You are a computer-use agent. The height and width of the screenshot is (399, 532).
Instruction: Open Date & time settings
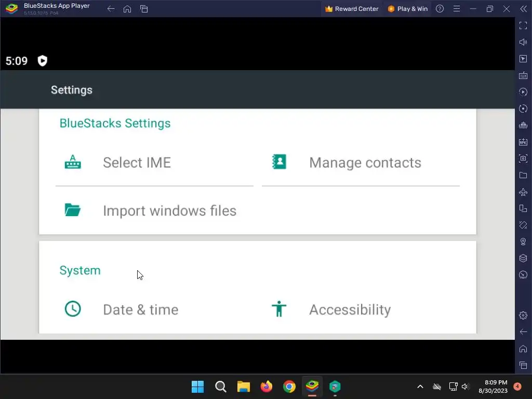154,310
